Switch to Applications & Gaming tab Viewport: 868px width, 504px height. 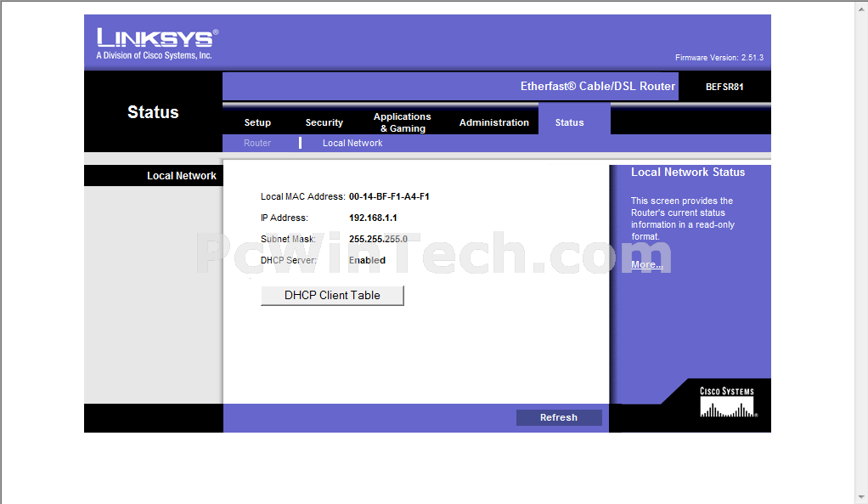pos(403,122)
